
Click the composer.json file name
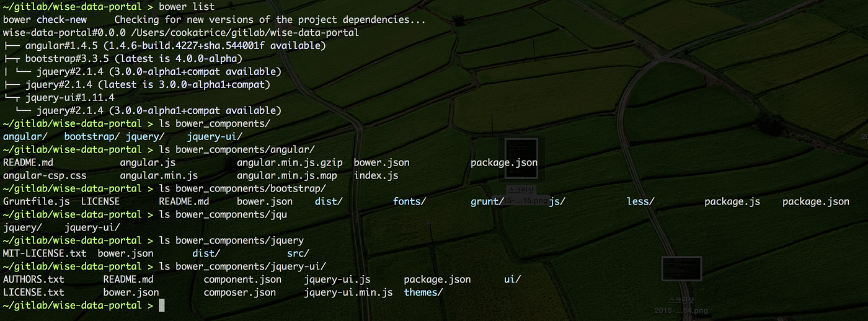click(x=239, y=293)
